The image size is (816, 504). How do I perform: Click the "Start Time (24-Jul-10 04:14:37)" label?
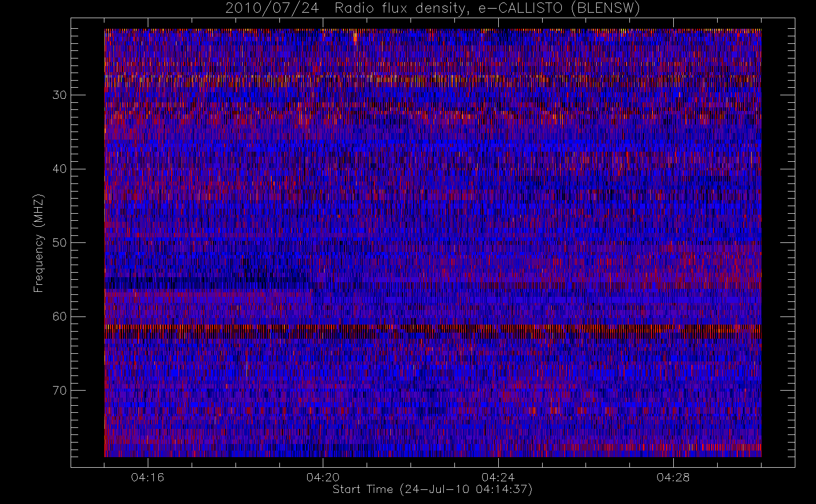pyautogui.click(x=433, y=489)
